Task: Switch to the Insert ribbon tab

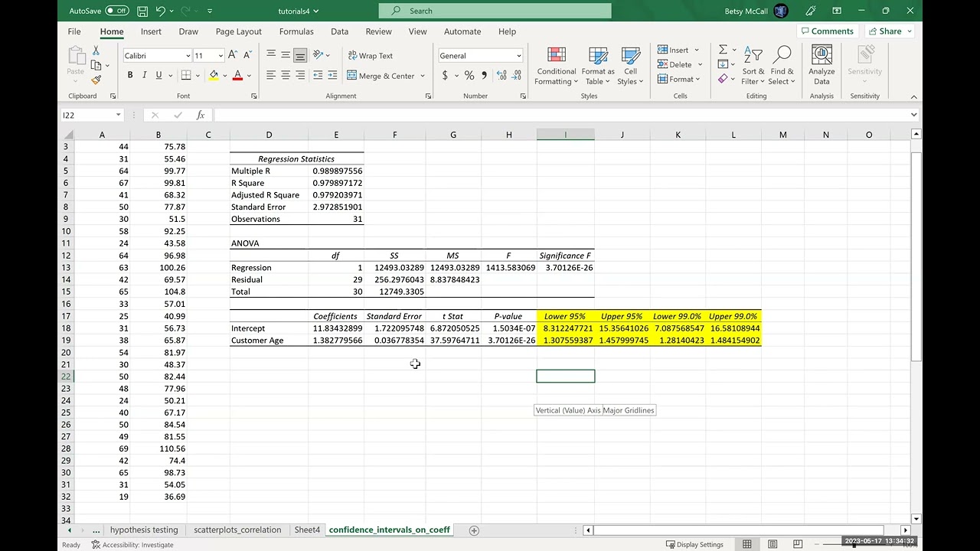Action: point(151,31)
